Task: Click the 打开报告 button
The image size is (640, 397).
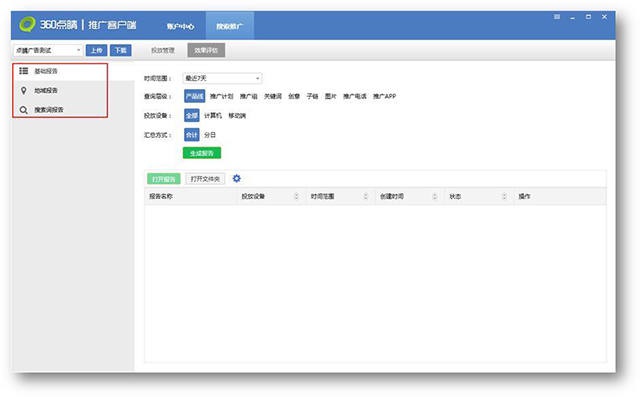Action: click(x=164, y=179)
